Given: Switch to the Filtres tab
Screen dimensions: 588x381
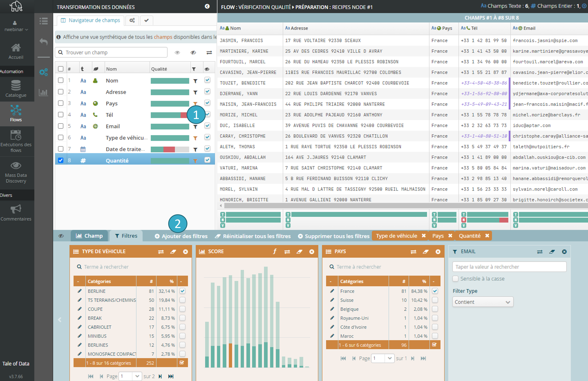Looking at the screenshot, I should tap(126, 236).
